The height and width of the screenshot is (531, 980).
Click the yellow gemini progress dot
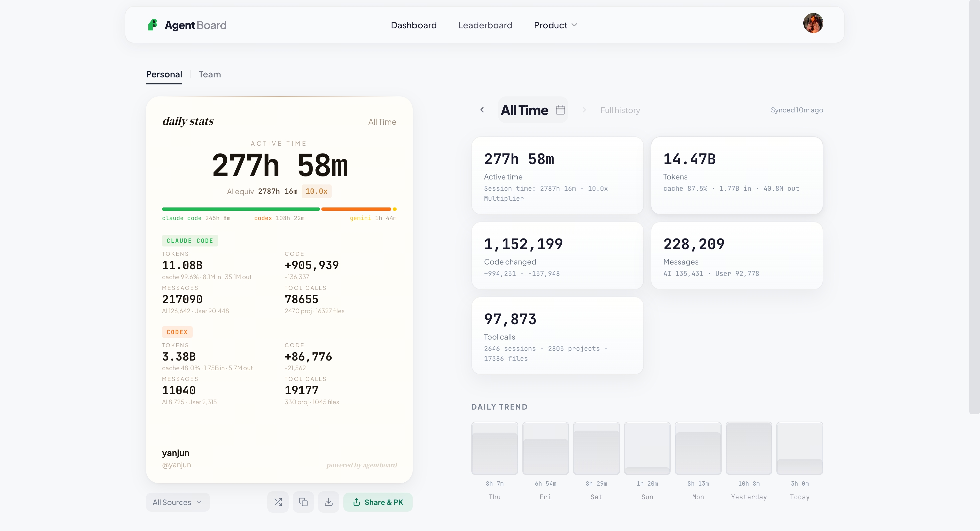(395, 209)
